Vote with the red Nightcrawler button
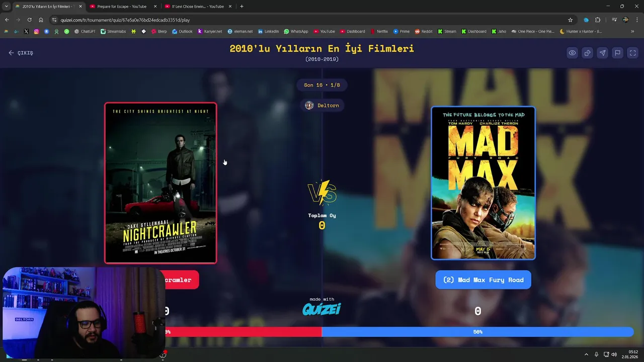The width and height of the screenshot is (644, 362). [181, 280]
